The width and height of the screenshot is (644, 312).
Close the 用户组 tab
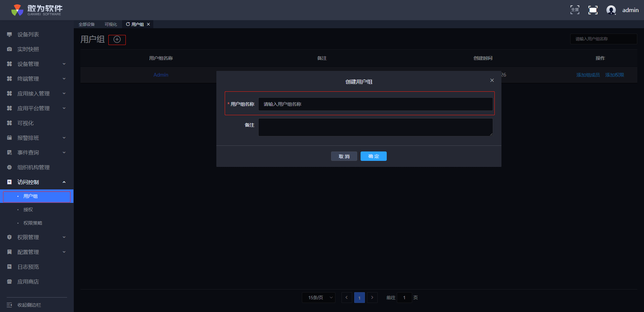148,24
